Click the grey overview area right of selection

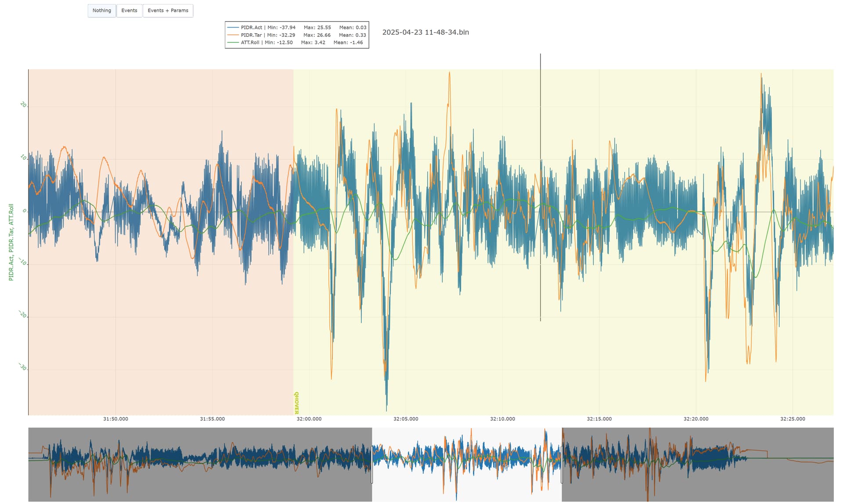[698, 465]
